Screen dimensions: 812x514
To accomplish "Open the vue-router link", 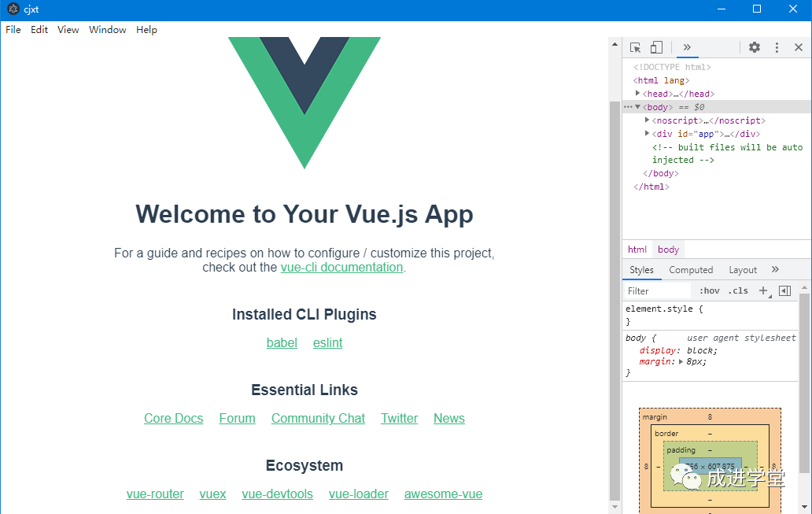I will pyautogui.click(x=155, y=494).
